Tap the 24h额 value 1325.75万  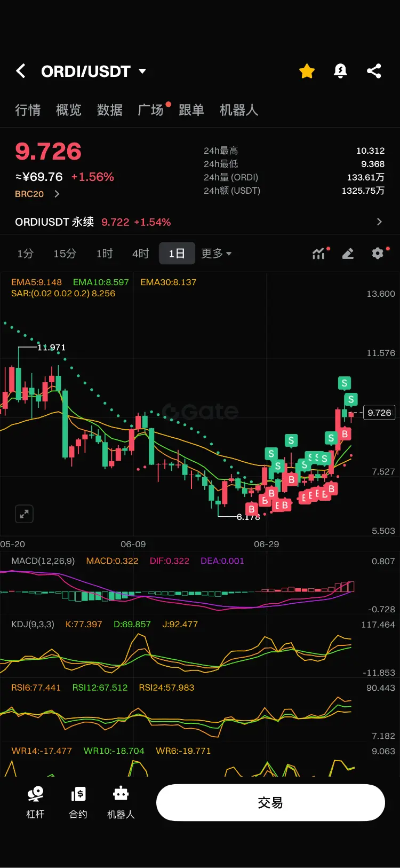[x=363, y=191]
